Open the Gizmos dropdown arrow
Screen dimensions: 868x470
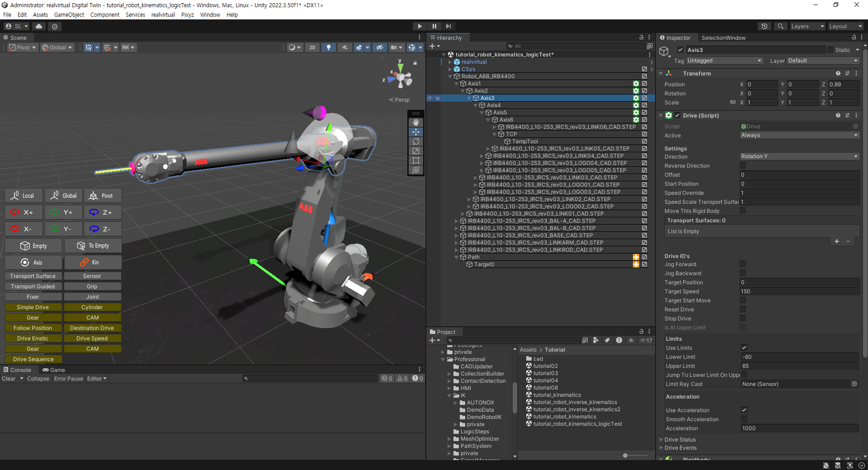pos(420,47)
